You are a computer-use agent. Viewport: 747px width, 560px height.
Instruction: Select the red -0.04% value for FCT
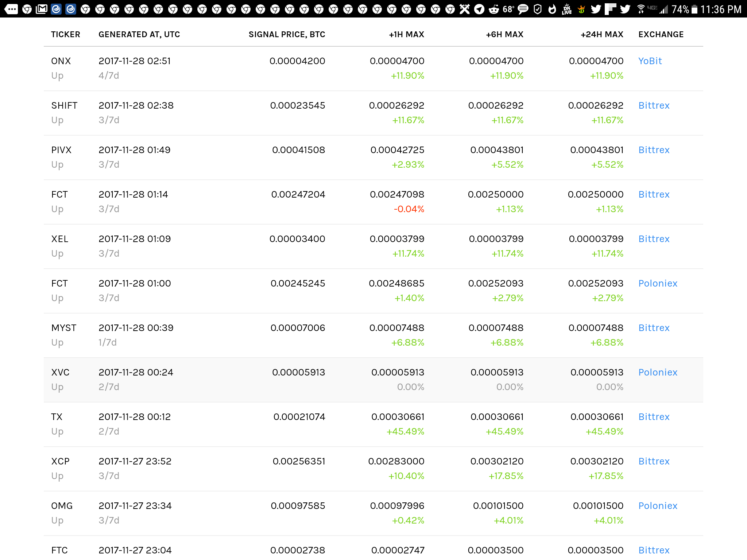[x=409, y=209]
